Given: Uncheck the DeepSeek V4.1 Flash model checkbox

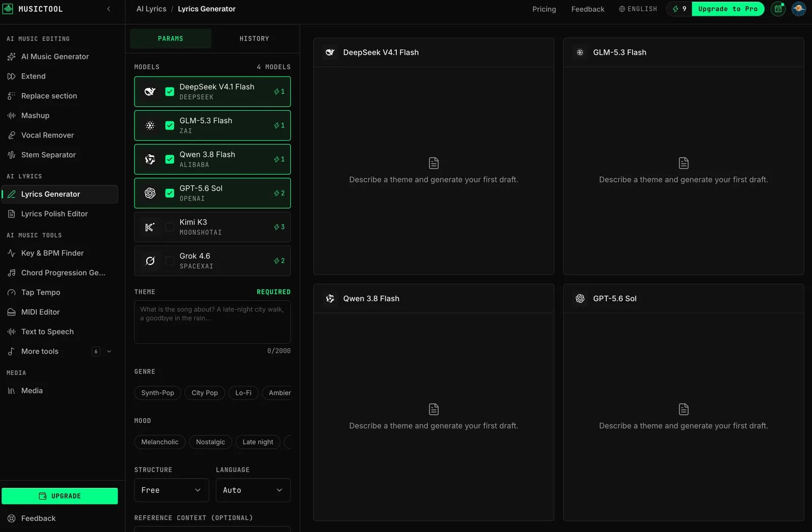Looking at the screenshot, I should [170, 91].
